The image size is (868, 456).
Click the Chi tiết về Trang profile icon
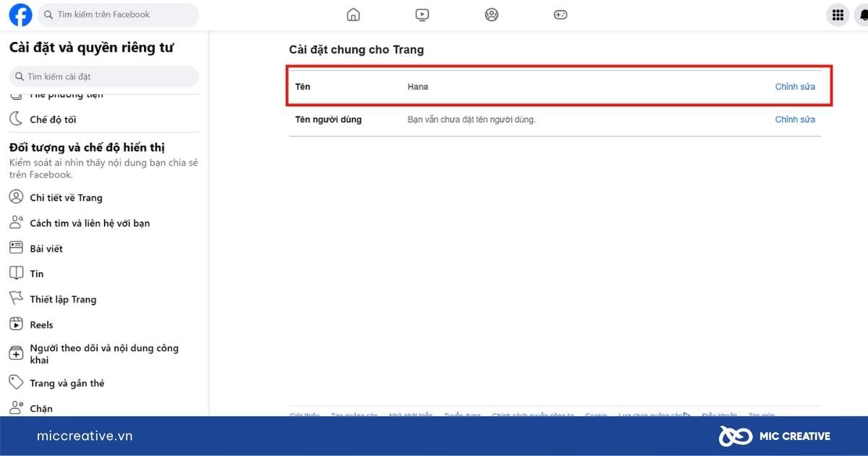click(x=16, y=197)
